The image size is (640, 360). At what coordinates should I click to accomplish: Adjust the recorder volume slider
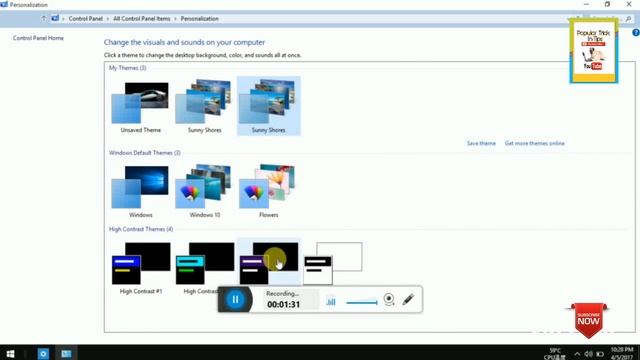[x=362, y=302]
